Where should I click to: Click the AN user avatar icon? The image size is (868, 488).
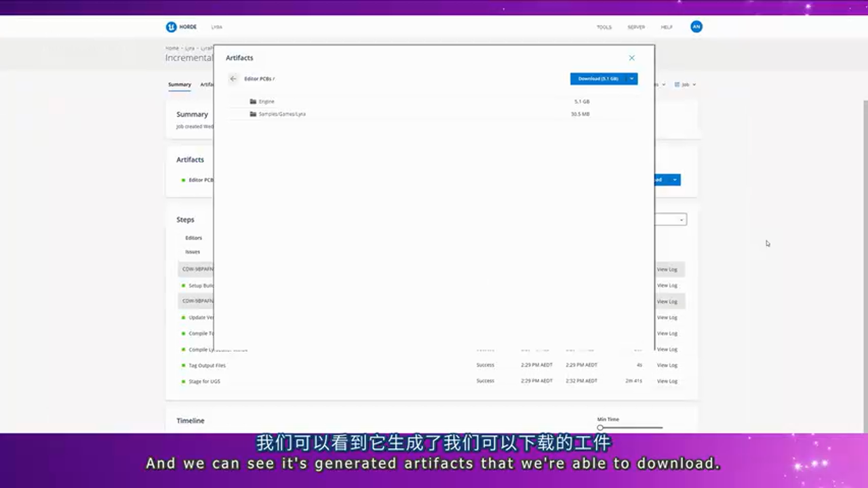click(x=696, y=27)
